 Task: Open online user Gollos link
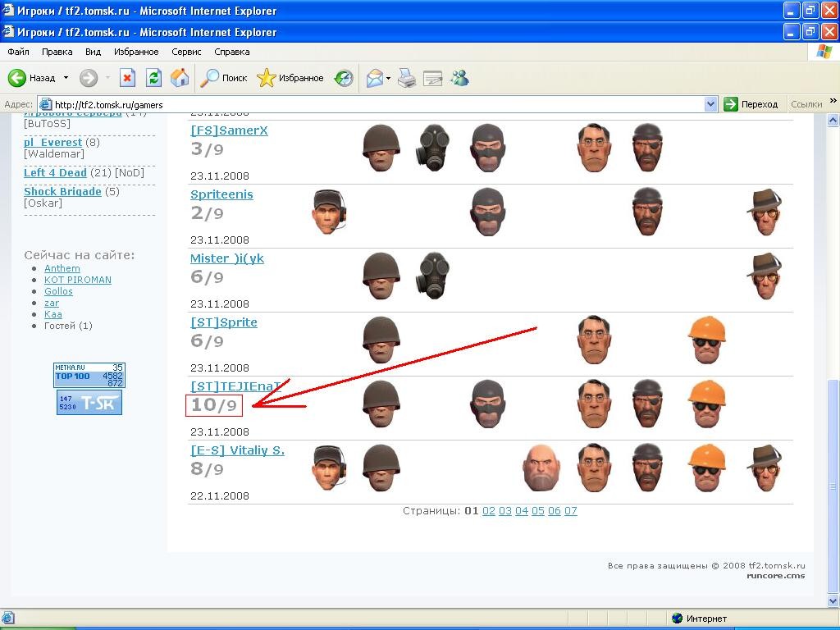(58, 291)
